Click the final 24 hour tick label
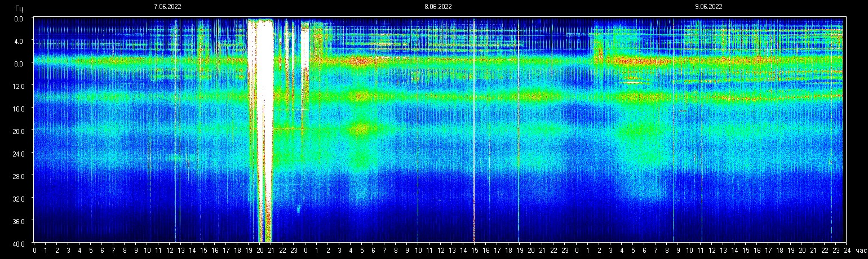The image size is (868, 259). [x=847, y=250]
